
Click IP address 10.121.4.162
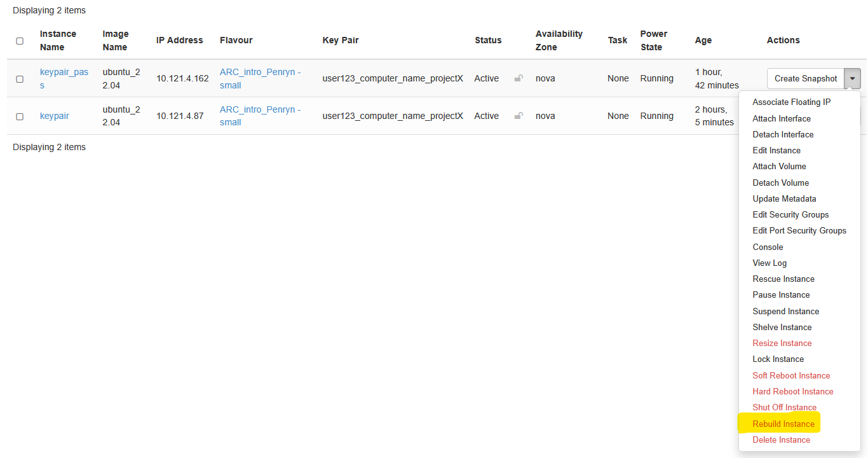(x=182, y=78)
